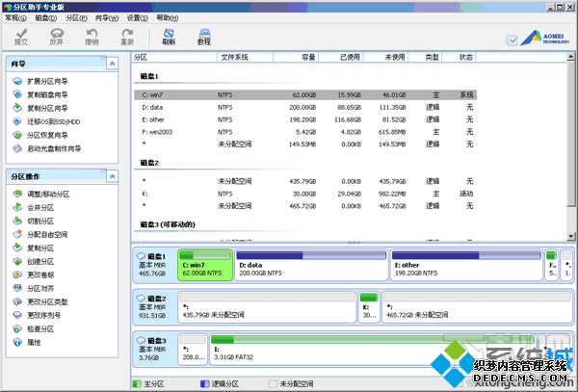Viewport: 578px width, 392px height.
Task: Collapse the 向导 panel
Action: pyautogui.click(x=113, y=64)
